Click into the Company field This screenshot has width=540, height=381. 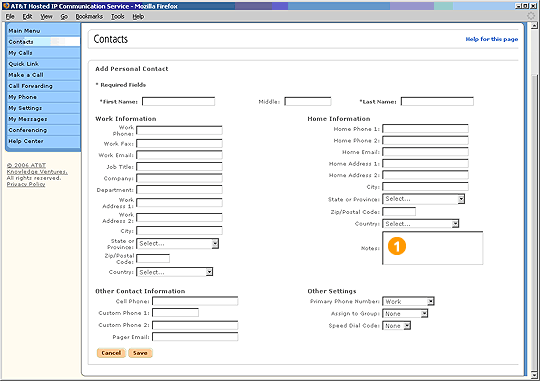pos(179,178)
